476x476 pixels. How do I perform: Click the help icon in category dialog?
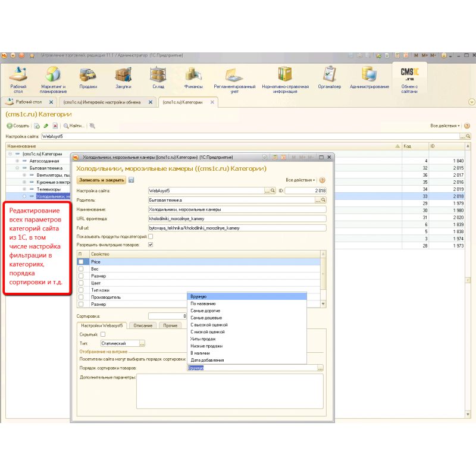(322, 180)
